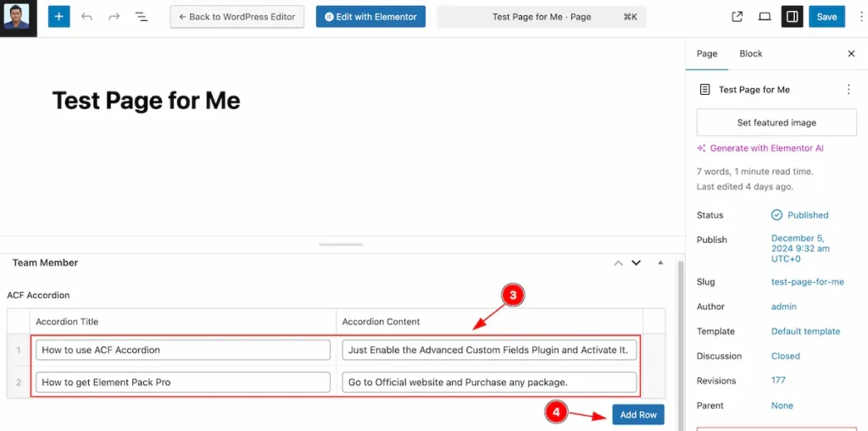Add Row to the accordion repeater
The image size is (868, 431).
click(x=638, y=414)
